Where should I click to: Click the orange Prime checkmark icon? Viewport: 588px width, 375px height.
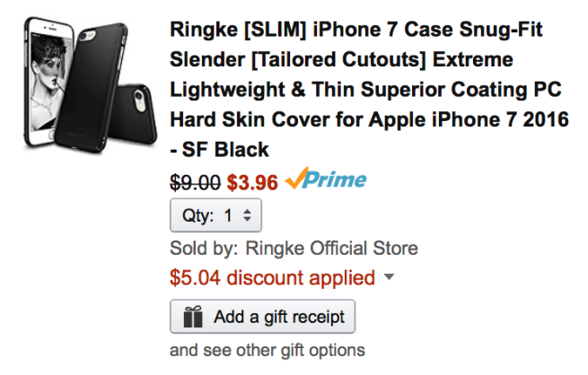click(294, 179)
